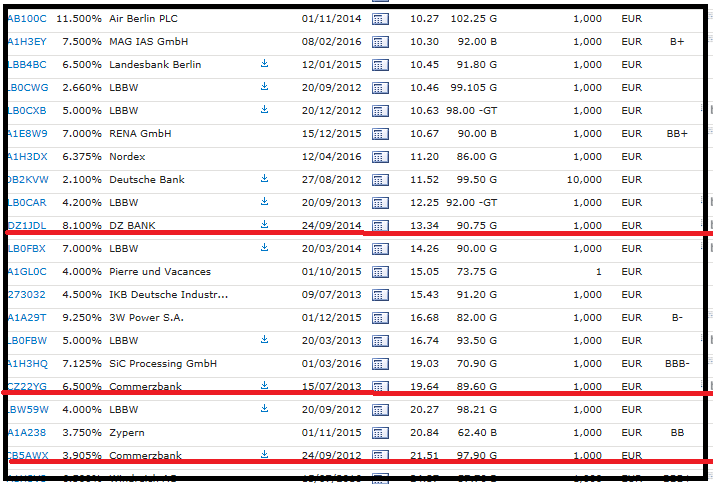Click price value 102.25 G
Image resolution: width=713 pixels, height=484 pixels.
(474, 19)
